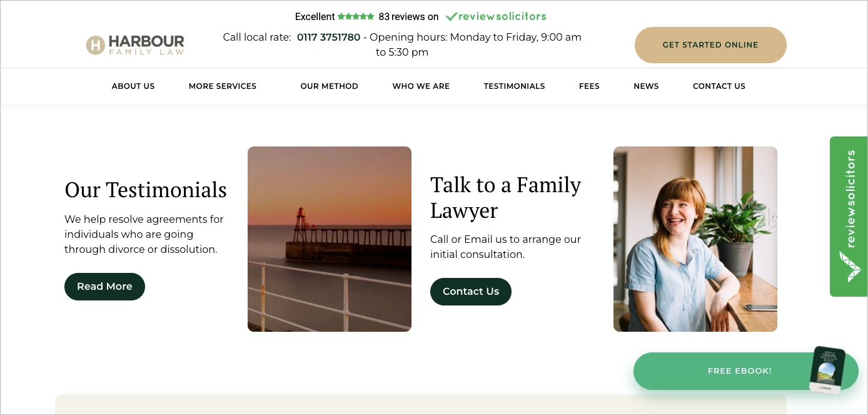This screenshot has width=868, height=415.
Task: Click the smiling lawyer photo
Action: pos(695,238)
